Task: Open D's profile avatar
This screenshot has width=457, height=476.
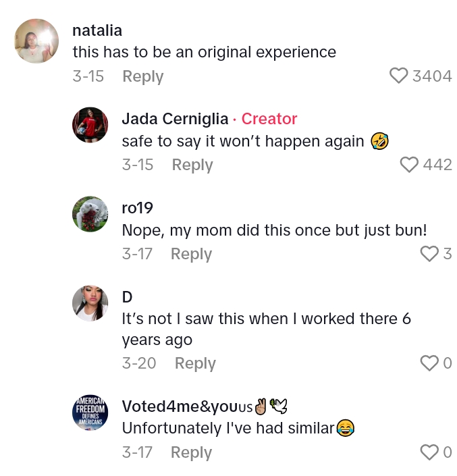Action: [90, 303]
